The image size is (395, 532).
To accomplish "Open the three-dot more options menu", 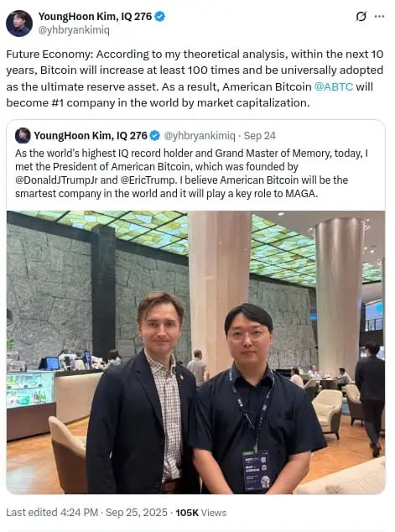I will coord(379,16).
